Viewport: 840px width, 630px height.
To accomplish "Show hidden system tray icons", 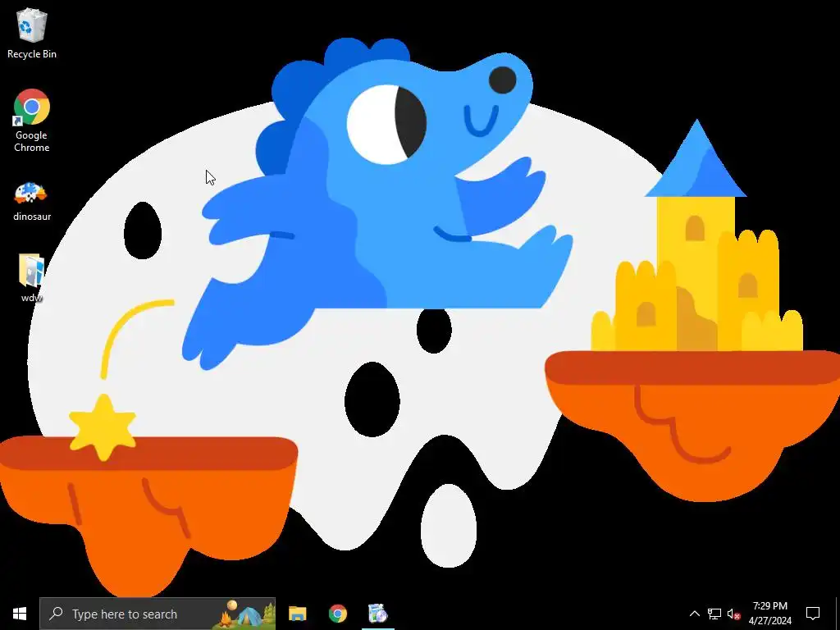I will 694,614.
